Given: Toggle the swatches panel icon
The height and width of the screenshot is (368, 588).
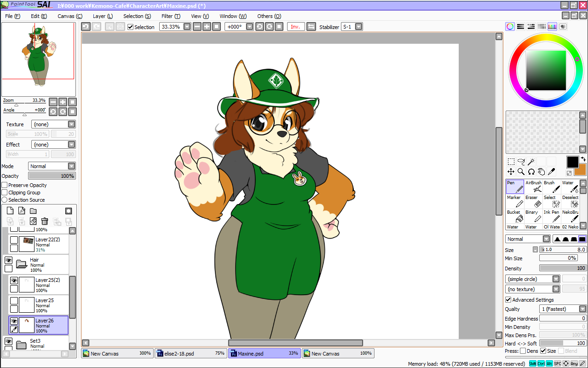Looking at the screenshot, I should click(x=552, y=27).
